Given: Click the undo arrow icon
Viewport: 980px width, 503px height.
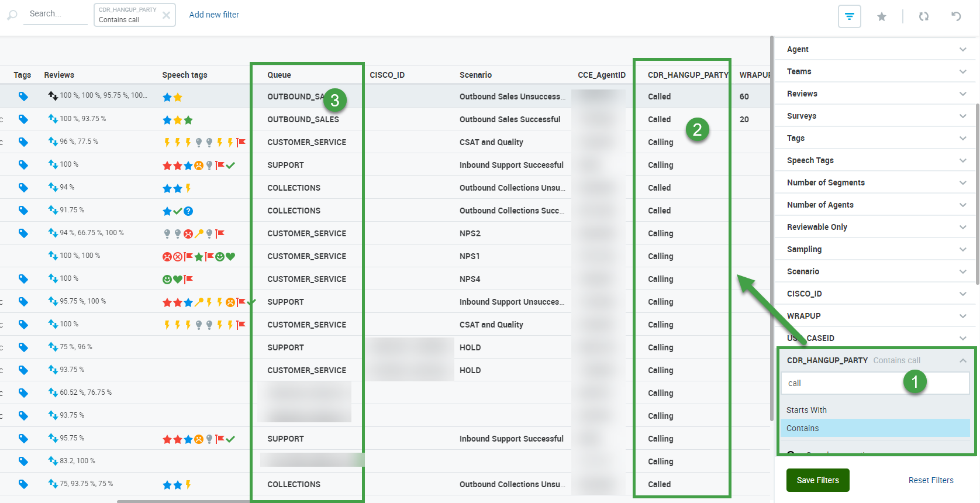Looking at the screenshot, I should point(956,16).
